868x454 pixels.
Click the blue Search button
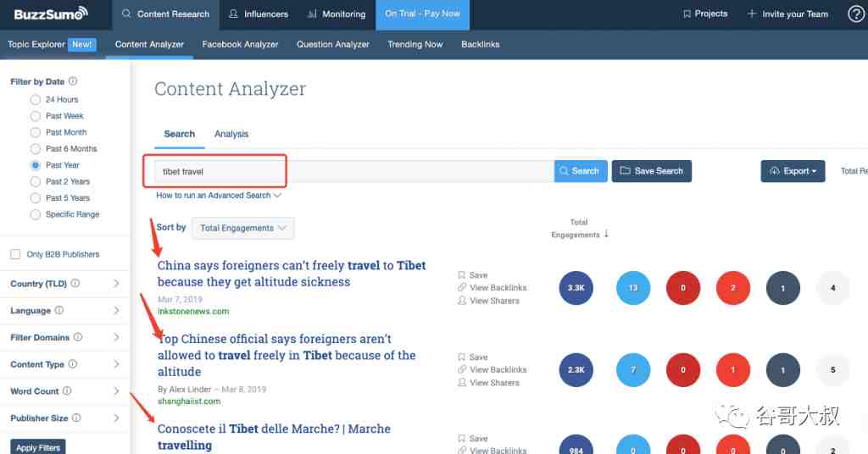(x=580, y=171)
